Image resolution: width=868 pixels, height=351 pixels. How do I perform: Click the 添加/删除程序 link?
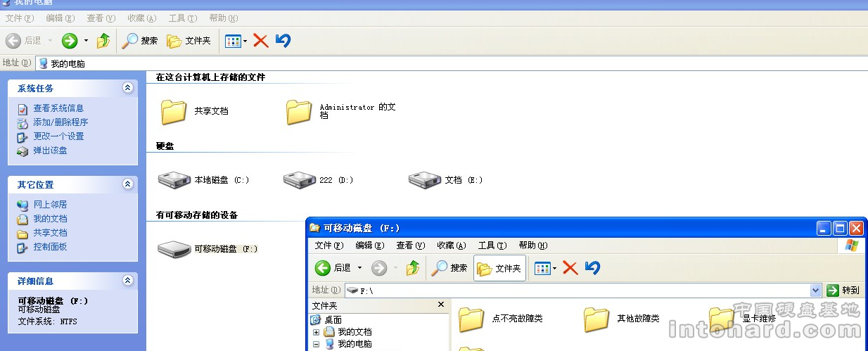pos(60,122)
